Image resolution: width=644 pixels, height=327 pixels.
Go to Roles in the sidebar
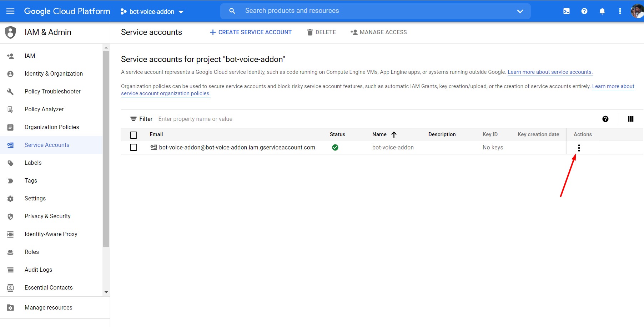[32, 252]
